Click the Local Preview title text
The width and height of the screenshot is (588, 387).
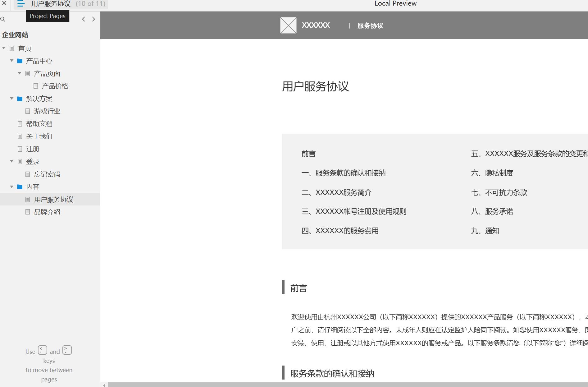[395, 3]
